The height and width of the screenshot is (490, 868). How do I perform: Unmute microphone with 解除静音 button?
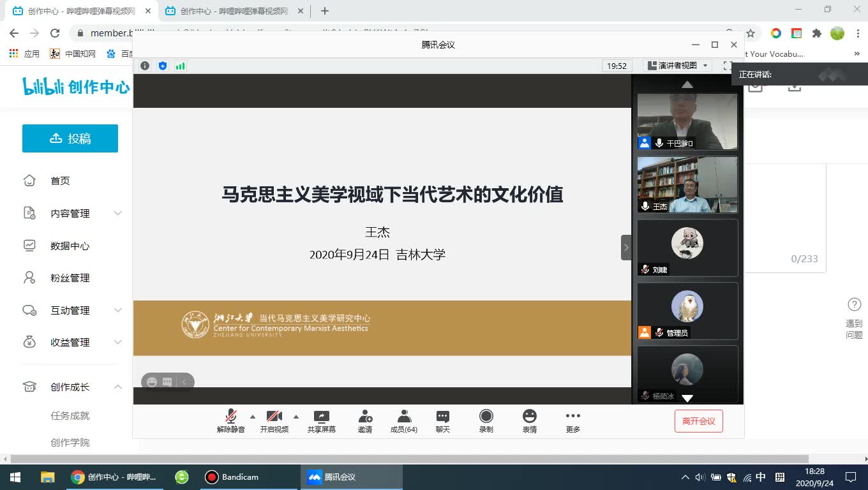[x=231, y=421]
